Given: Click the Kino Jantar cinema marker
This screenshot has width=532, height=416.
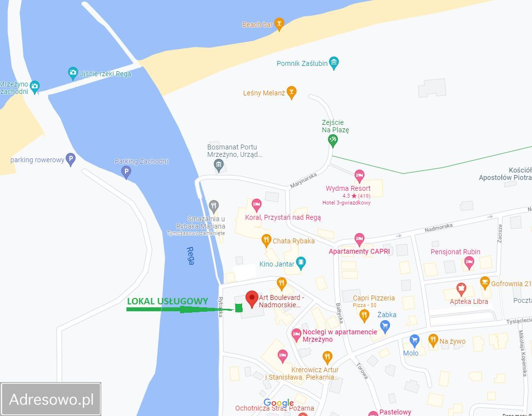Looking at the screenshot, I should [301, 264].
